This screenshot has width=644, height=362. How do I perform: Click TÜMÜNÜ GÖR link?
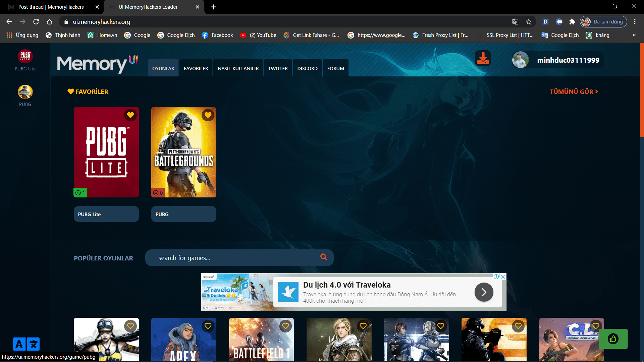click(574, 92)
